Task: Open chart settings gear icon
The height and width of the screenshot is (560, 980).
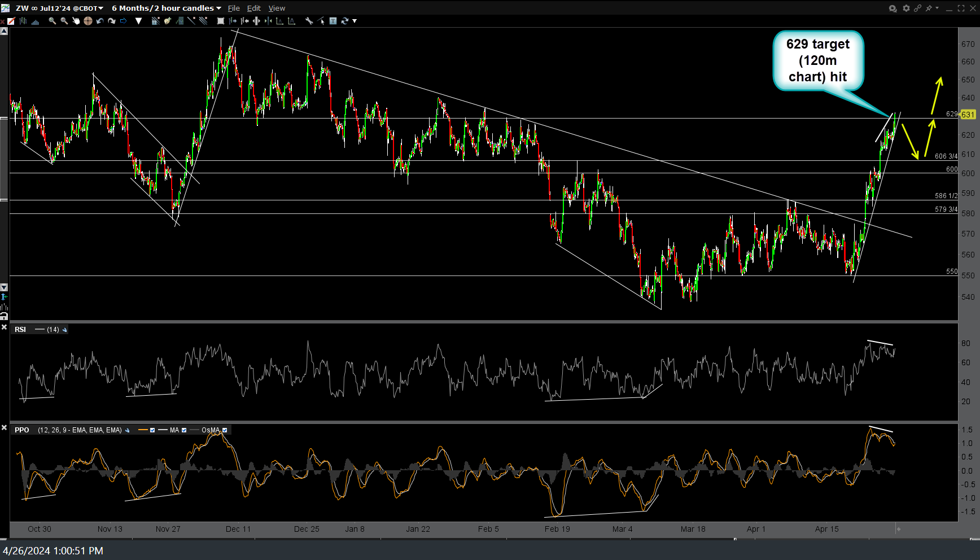Action: pos(906,8)
